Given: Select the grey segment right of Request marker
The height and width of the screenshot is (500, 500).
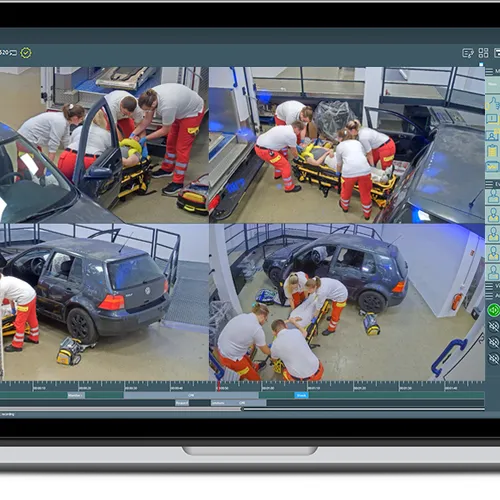Looking at the screenshot, I should 239,403.
